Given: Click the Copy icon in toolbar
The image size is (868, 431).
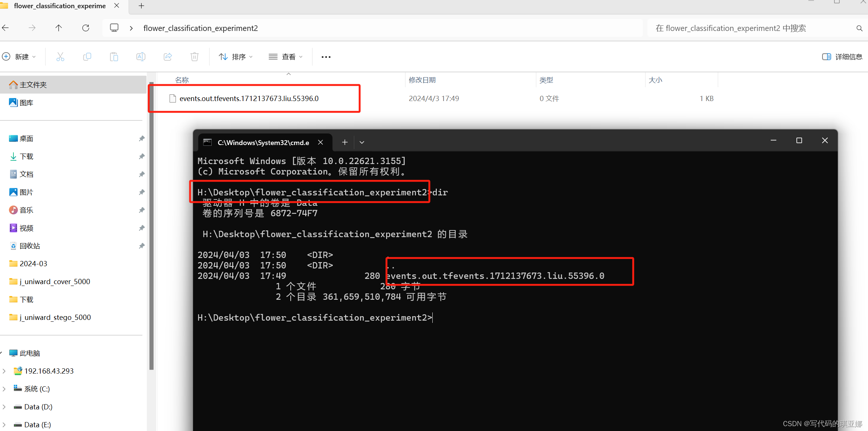Looking at the screenshot, I should (x=87, y=57).
